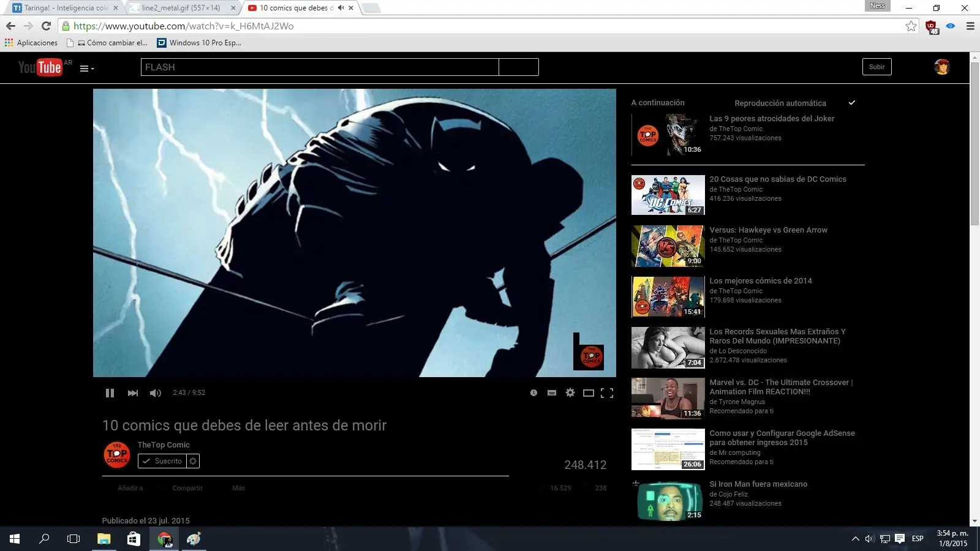This screenshot has height=551, width=980.
Task: Open the Action Center notifications
Action: (x=900, y=539)
